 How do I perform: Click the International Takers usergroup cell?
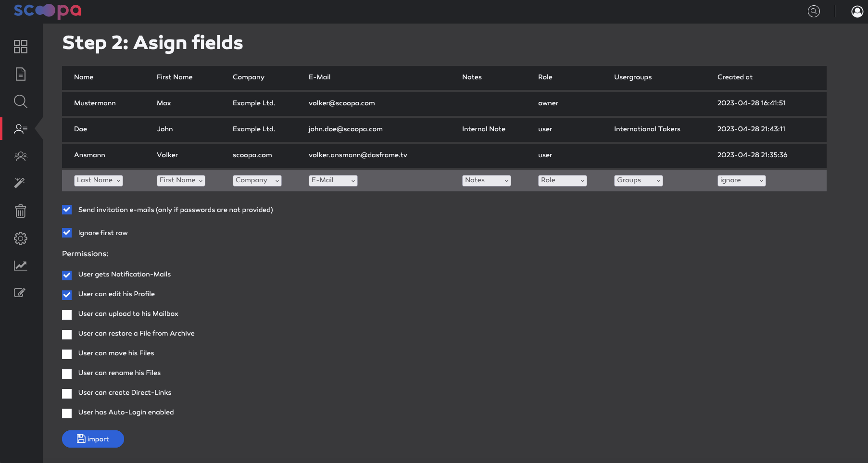(x=647, y=129)
